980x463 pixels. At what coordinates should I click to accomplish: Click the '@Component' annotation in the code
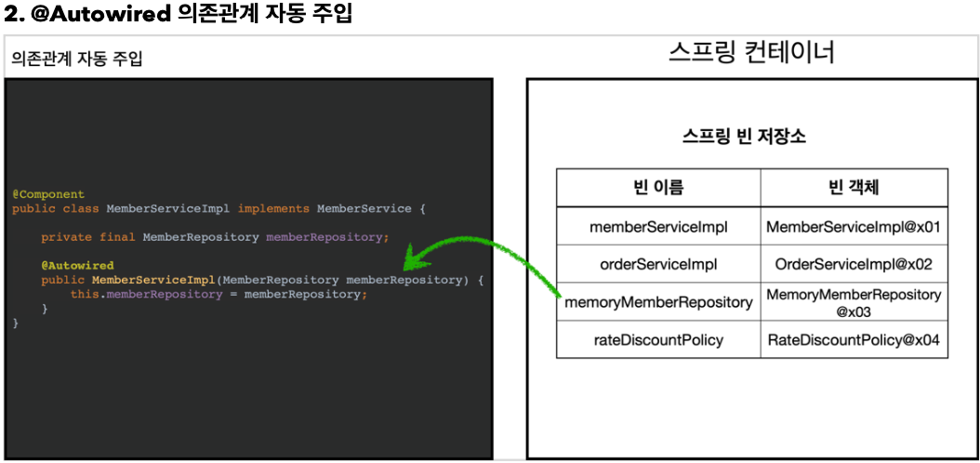[48, 194]
